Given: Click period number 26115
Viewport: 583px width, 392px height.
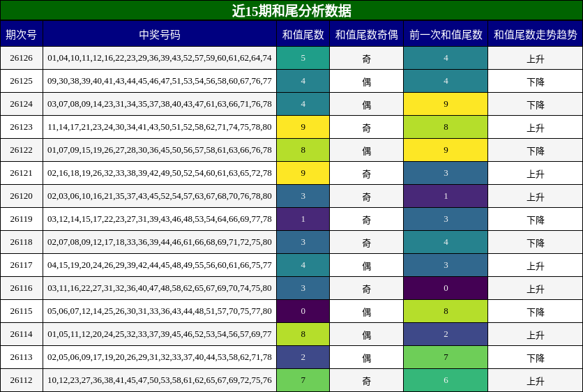Looking at the screenshot, I should click(21, 311).
